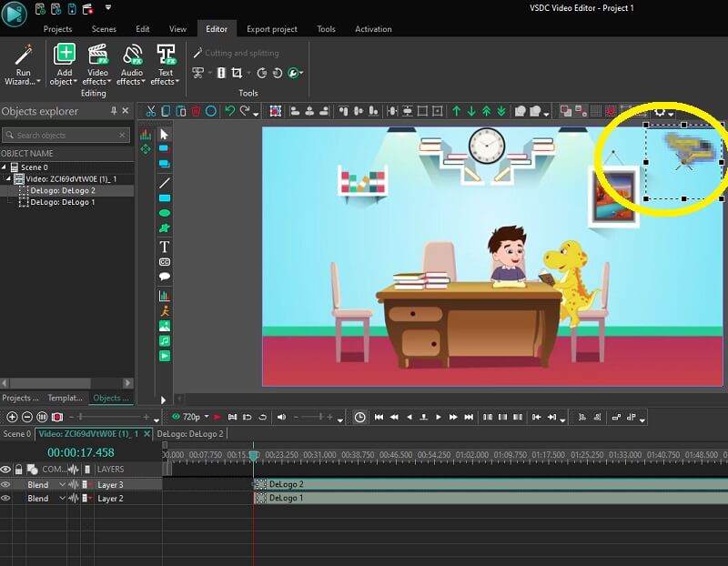Click the red Delete trash icon

coord(195,111)
